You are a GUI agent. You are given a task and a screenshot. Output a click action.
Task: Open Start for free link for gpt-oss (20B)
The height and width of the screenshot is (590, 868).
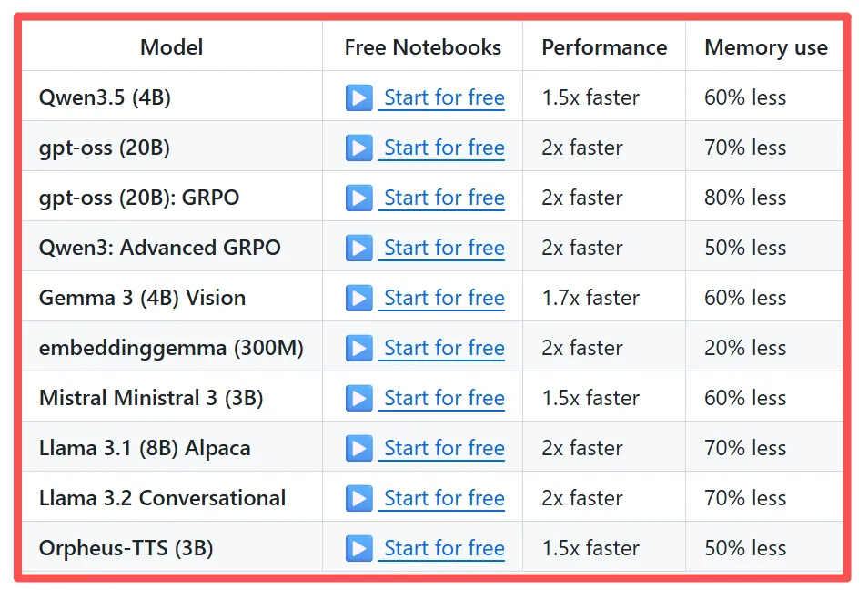(x=443, y=147)
